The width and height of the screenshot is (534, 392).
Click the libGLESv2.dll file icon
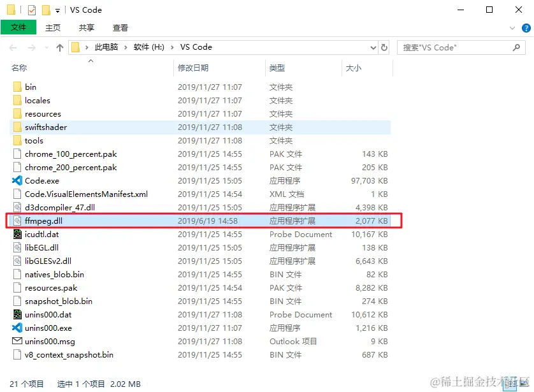pos(17,261)
